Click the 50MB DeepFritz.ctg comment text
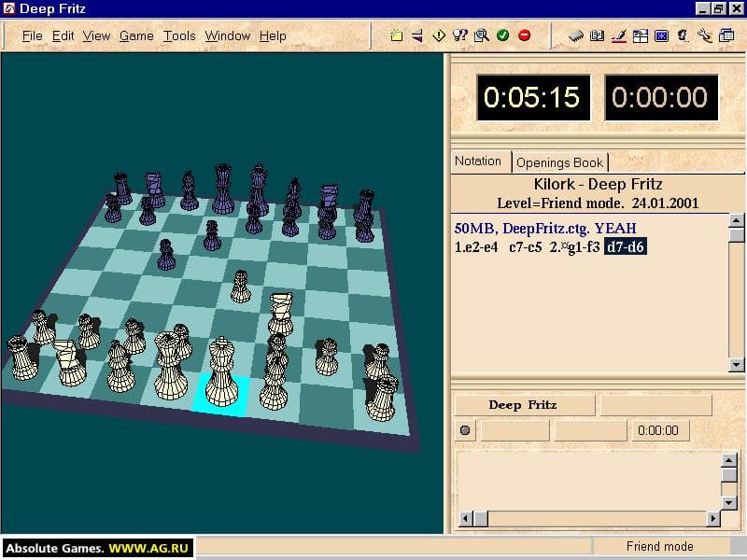The image size is (747, 560). point(545,228)
